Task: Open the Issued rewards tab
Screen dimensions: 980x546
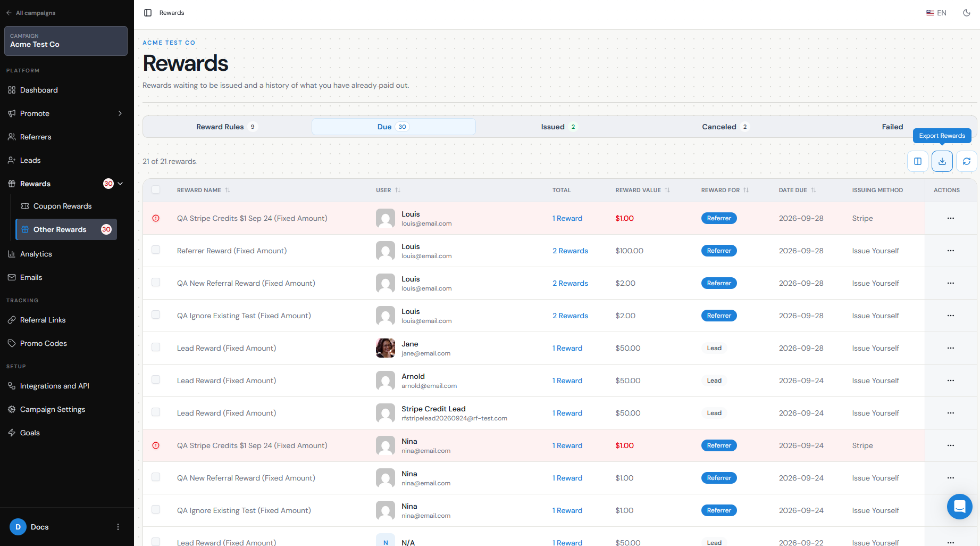Action: (x=558, y=127)
